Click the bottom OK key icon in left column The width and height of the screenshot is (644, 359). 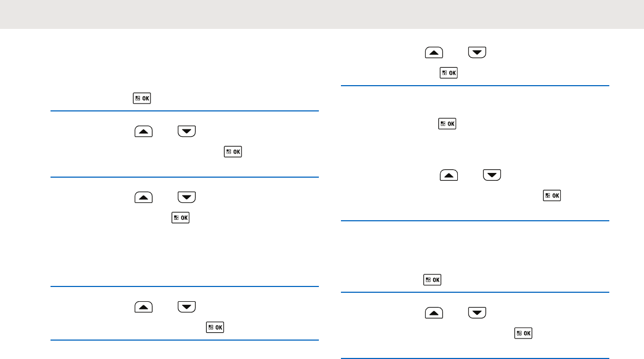pyautogui.click(x=215, y=327)
